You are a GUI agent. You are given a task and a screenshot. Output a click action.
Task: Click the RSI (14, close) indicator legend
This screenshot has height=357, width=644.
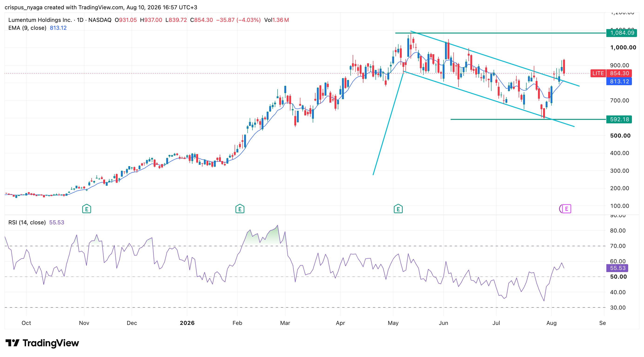(27, 222)
